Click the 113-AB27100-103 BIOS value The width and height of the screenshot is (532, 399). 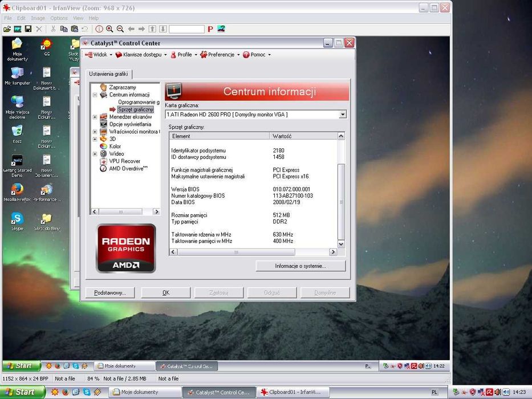pyautogui.click(x=293, y=196)
